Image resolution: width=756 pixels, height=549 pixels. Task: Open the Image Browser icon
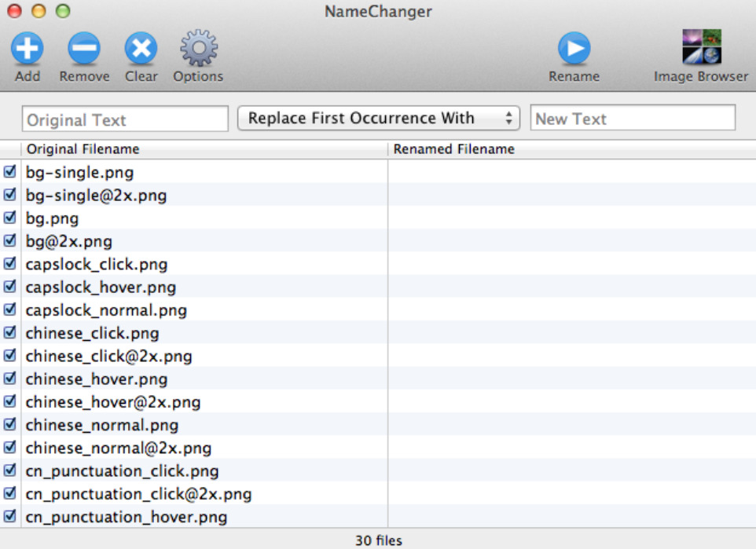click(701, 47)
